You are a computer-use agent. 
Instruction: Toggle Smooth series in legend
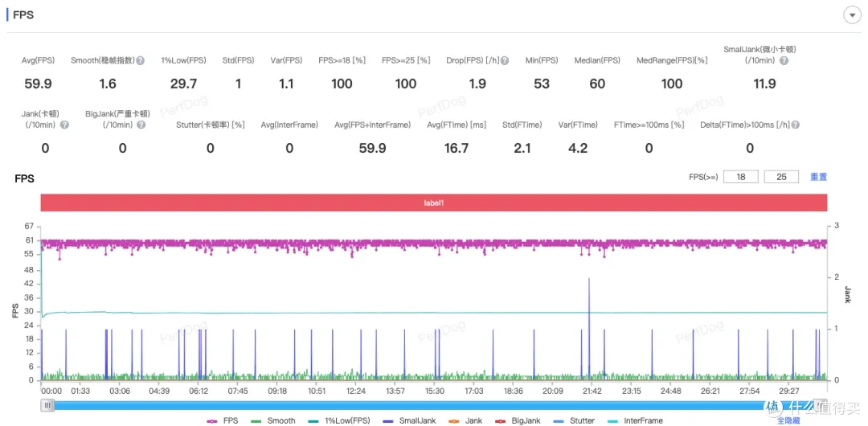[x=273, y=420]
